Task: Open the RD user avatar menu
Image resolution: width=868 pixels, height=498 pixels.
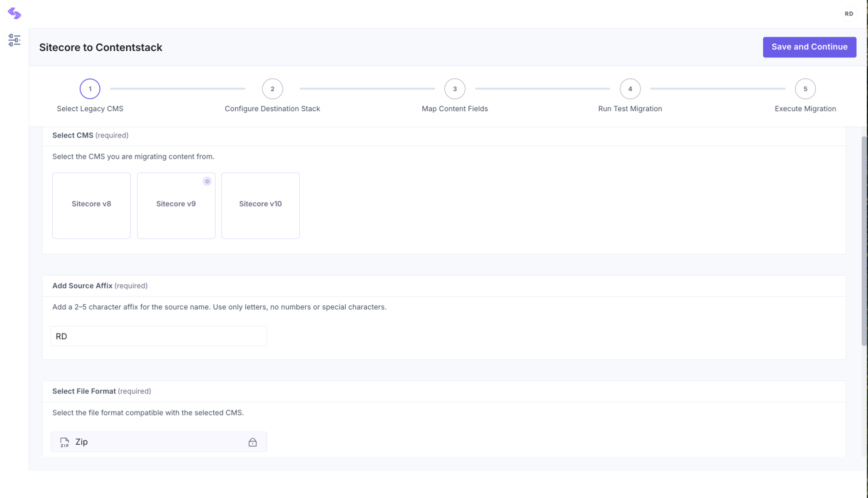Action: (849, 14)
